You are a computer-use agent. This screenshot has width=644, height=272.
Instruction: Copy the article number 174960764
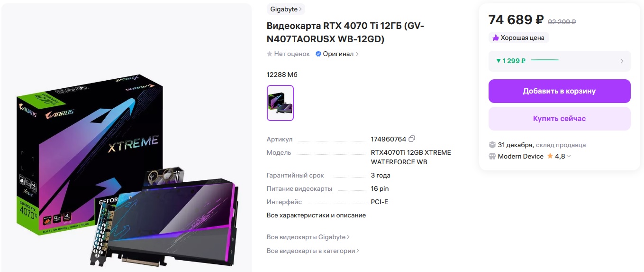pos(412,139)
